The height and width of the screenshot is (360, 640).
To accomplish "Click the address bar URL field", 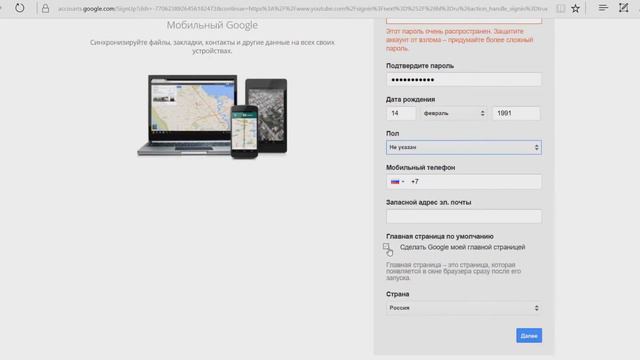I will pyautogui.click(x=302, y=9).
